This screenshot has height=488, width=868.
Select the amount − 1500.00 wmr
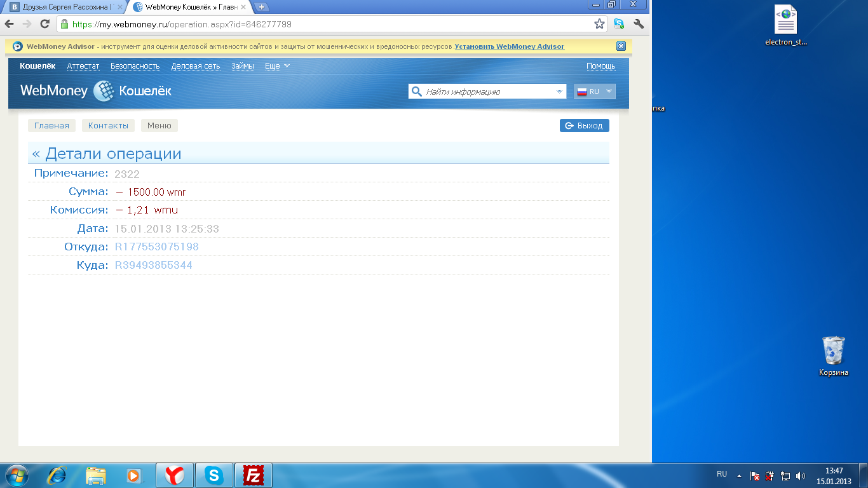[x=151, y=192]
